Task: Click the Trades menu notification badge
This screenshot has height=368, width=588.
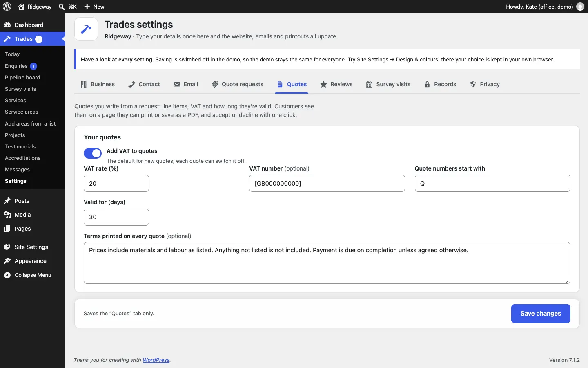Action: 39,39
